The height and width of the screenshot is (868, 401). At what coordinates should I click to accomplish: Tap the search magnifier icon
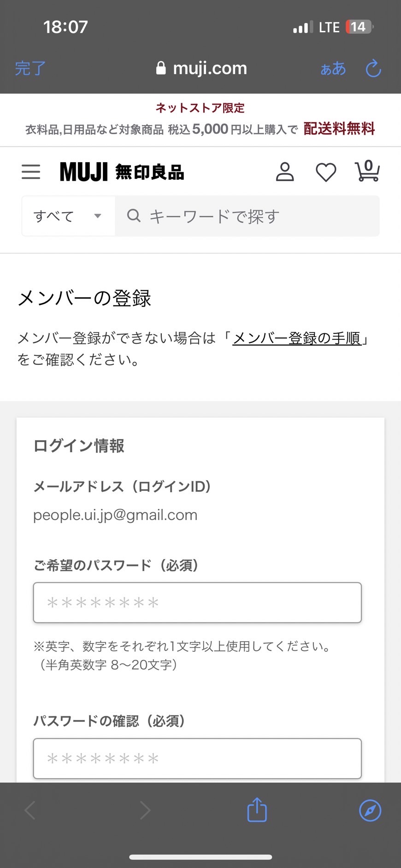[134, 215]
